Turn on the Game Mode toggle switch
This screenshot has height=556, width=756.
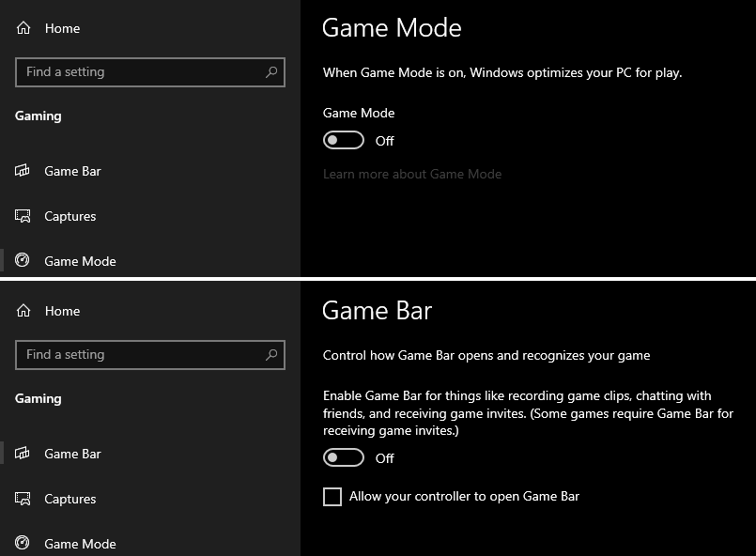pyautogui.click(x=344, y=141)
